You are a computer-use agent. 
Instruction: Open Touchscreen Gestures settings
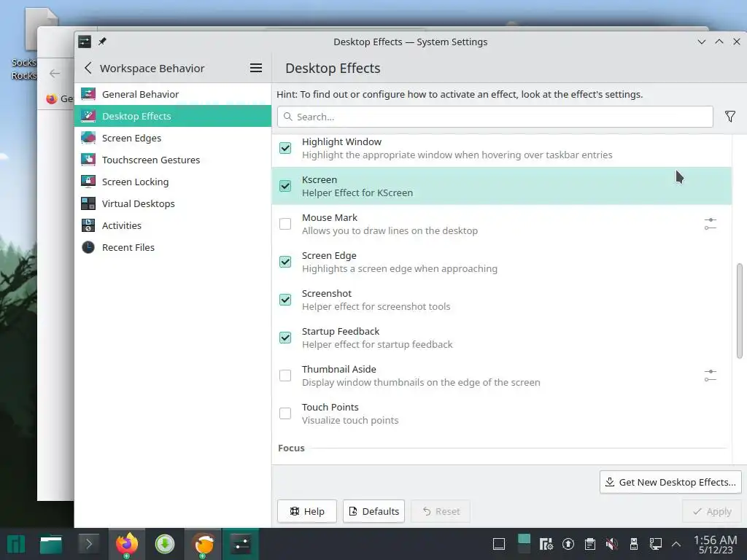(172, 160)
